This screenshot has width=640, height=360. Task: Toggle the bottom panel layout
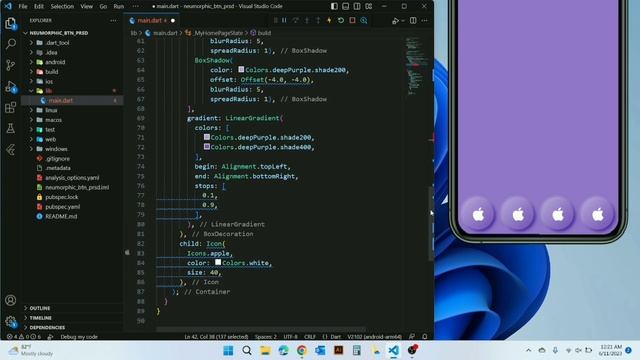point(345,6)
